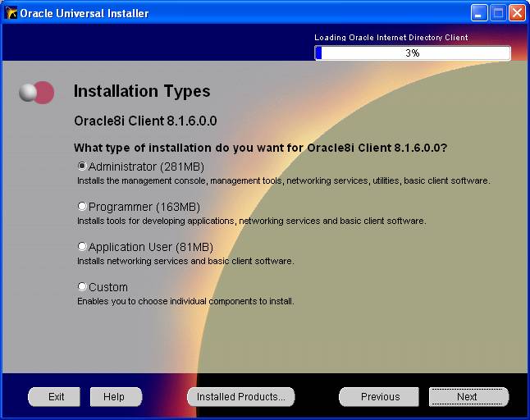Click the Next button
This screenshot has height=420, width=530.
pos(468,397)
